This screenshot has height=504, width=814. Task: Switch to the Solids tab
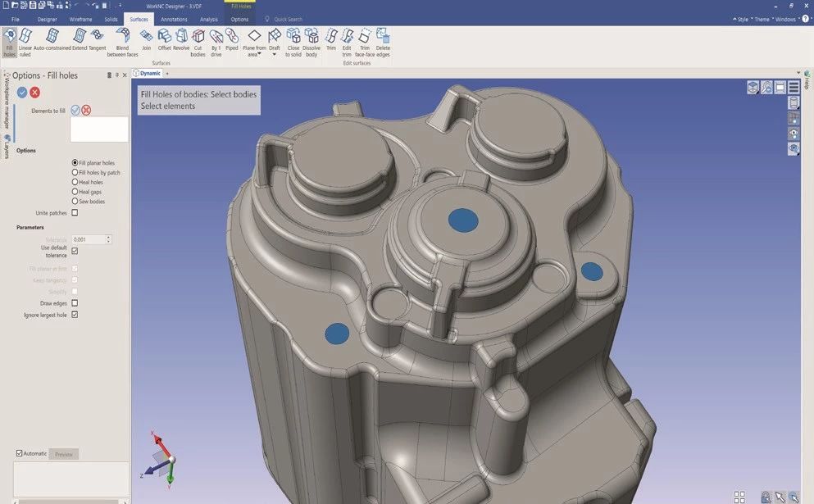pyautogui.click(x=111, y=19)
